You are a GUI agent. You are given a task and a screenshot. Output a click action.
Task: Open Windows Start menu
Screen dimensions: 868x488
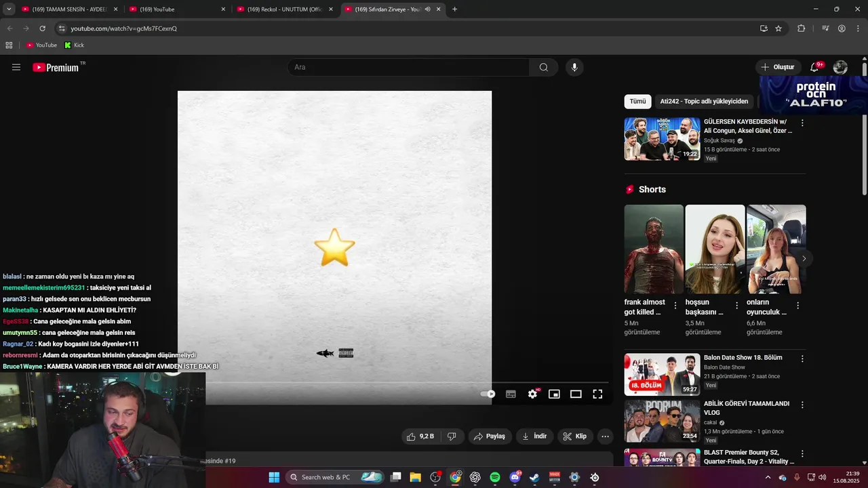click(x=274, y=477)
